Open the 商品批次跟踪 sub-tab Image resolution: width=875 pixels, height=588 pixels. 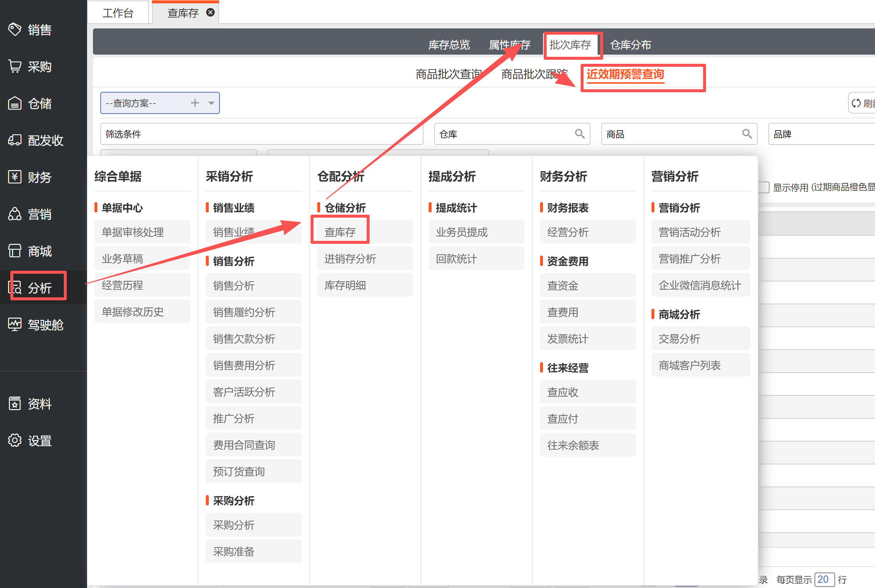pos(535,74)
